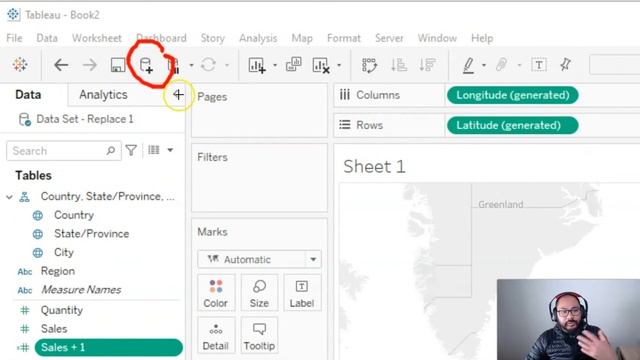640x360 pixels.
Task: Select the City field
Action: tap(64, 253)
